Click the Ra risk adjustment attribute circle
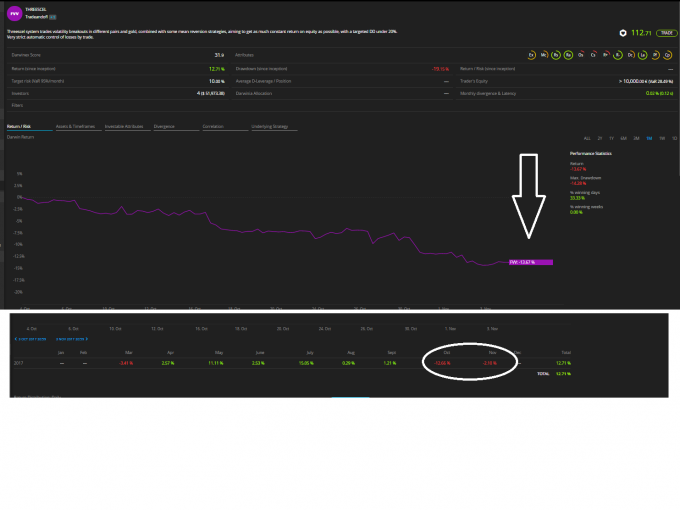 pos(568,55)
